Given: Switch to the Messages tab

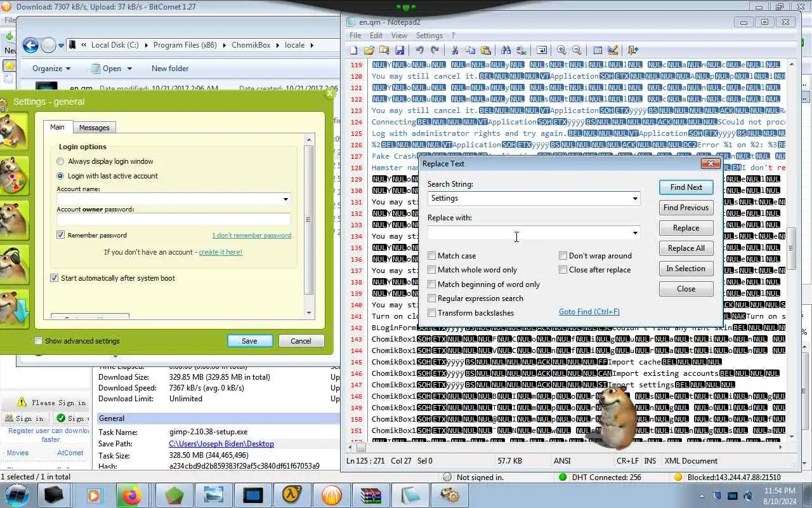Looking at the screenshot, I should 94,128.
